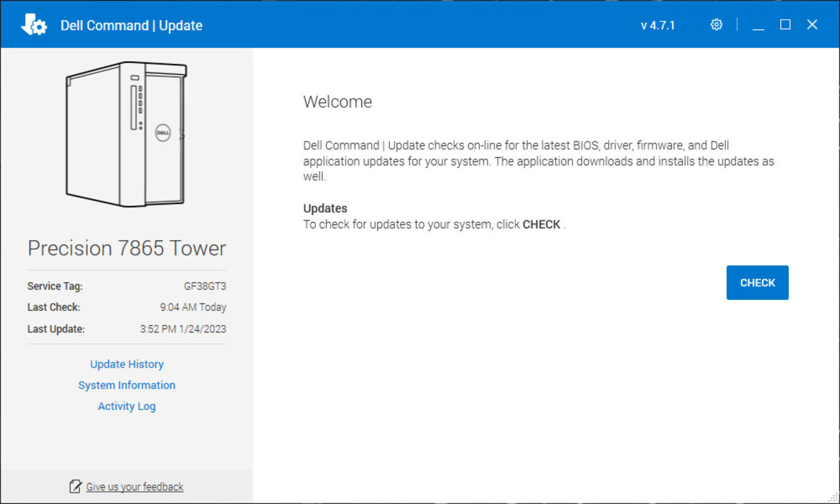Click the Updates subheading

(325, 208)
